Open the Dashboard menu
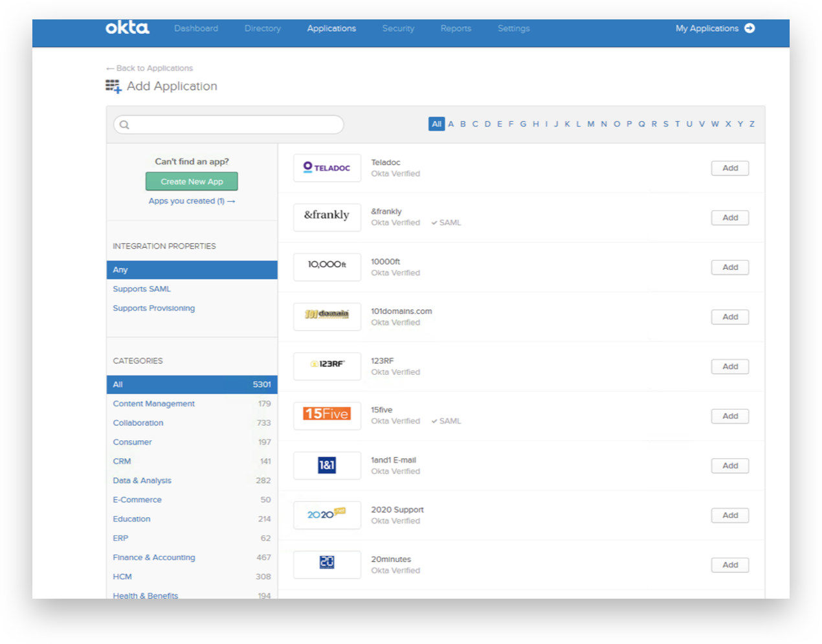The image size is (822, 644). click(x=196, y=28)
